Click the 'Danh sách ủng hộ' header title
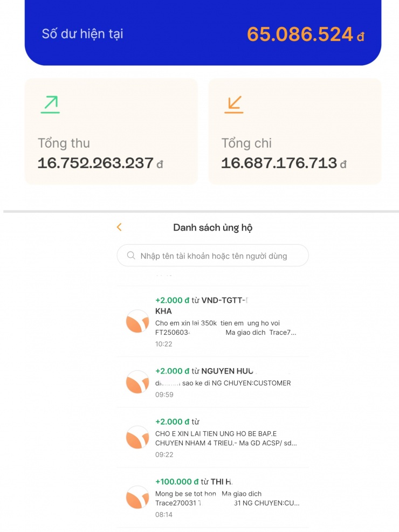Screen dimensions: 399x532 (212, 227)
